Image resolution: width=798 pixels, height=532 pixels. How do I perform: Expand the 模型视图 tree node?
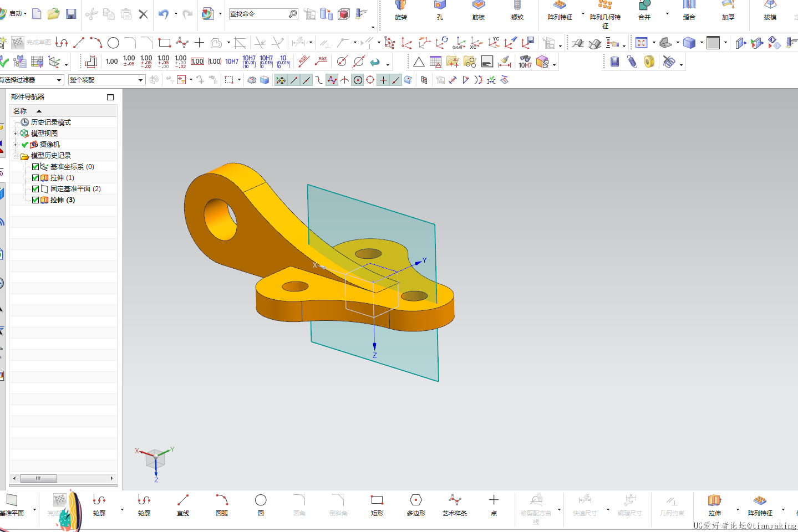point(16,134)
